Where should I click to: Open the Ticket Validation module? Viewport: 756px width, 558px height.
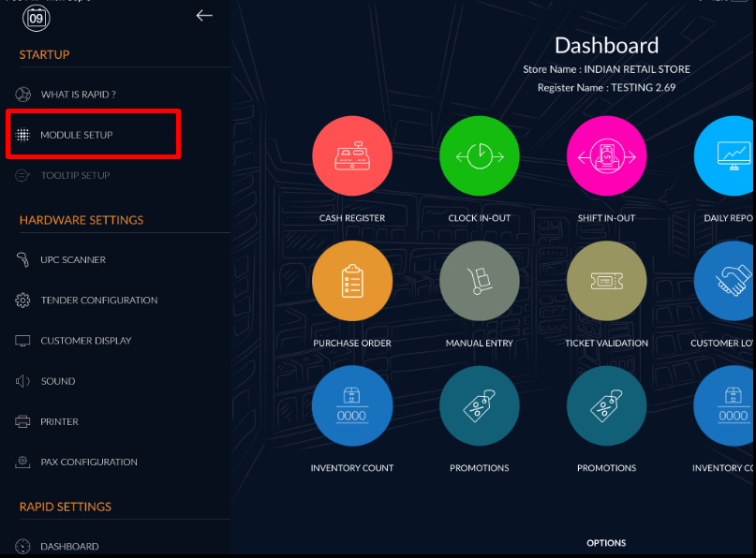[606, 280]
